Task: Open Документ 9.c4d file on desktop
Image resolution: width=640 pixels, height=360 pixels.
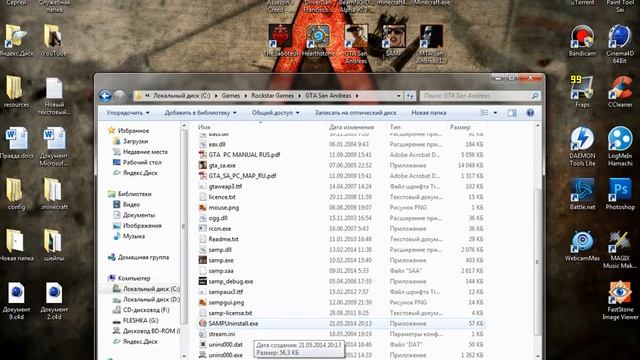Action: pos(16,300)
